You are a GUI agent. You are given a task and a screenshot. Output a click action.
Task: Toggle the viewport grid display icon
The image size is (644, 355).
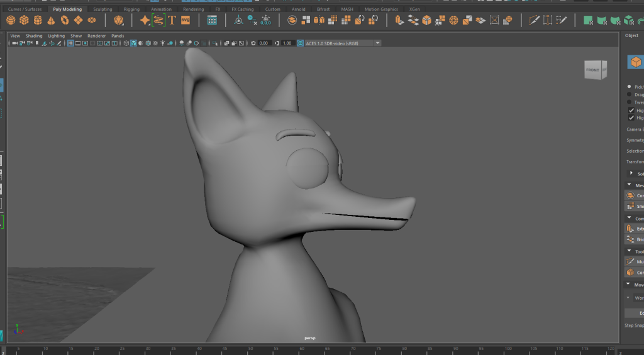[70, 43]
